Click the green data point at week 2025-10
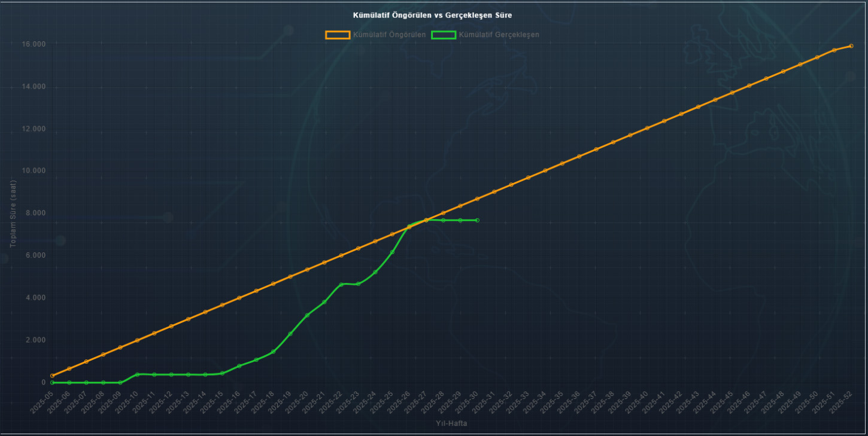This screenshot has width=868, height=436. [x=137, y=374]
